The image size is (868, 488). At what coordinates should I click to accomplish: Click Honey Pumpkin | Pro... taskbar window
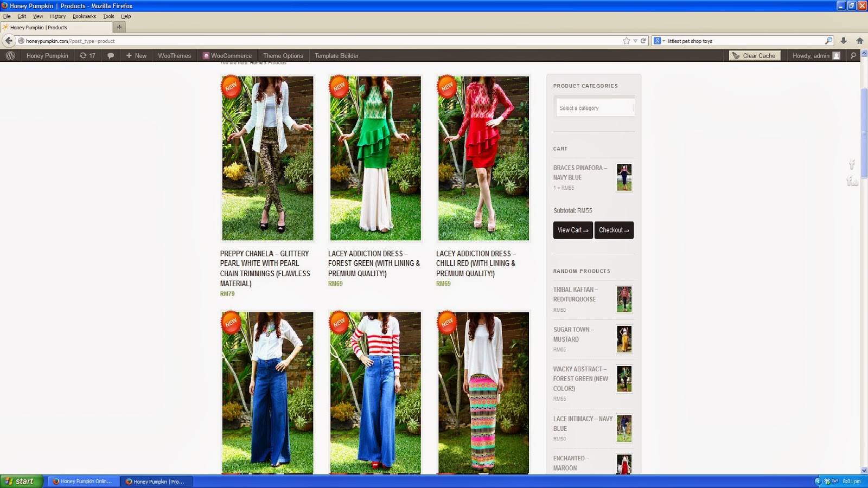[x=156, y=481]
